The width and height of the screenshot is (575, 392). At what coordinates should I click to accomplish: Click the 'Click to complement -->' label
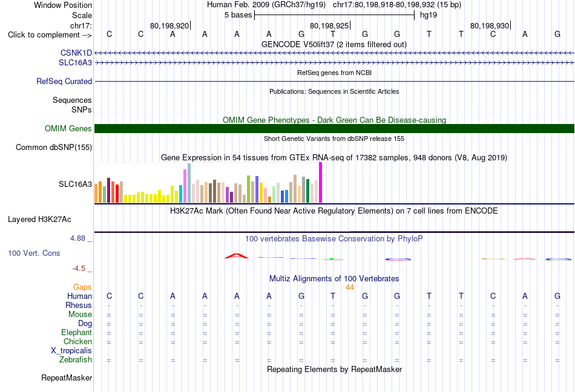(50, 35)
